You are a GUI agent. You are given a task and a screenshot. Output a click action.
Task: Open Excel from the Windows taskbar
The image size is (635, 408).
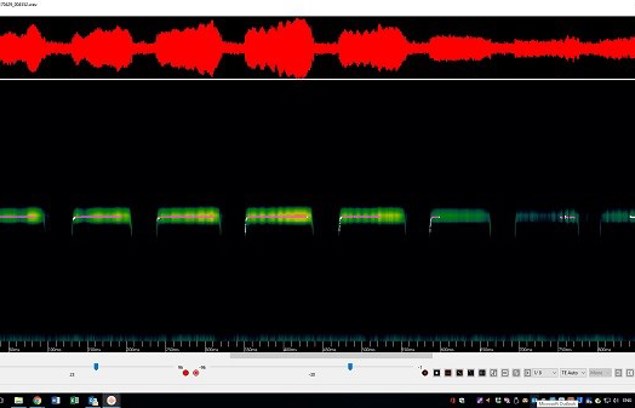[74, 400]
